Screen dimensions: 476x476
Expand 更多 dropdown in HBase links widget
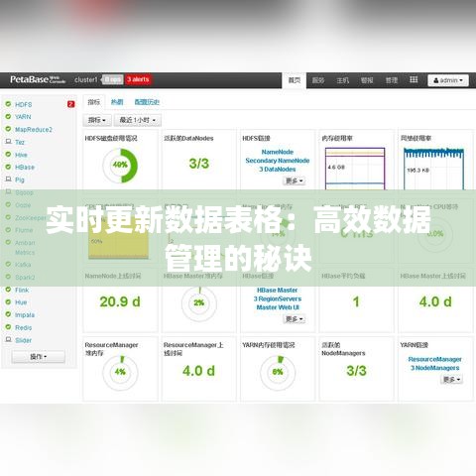click(x=295, y=319)
